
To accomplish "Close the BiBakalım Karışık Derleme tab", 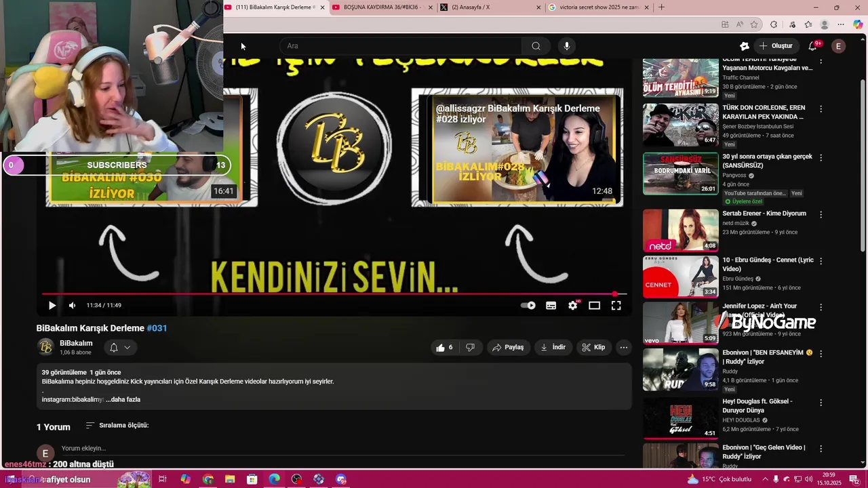I will [322, 7].
